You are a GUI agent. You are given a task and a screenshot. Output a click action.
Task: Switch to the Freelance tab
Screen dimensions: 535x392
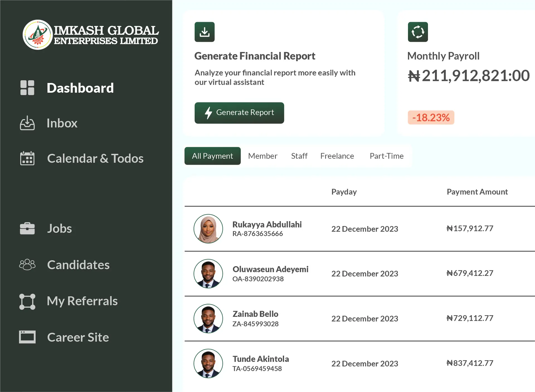pos(337,156)
